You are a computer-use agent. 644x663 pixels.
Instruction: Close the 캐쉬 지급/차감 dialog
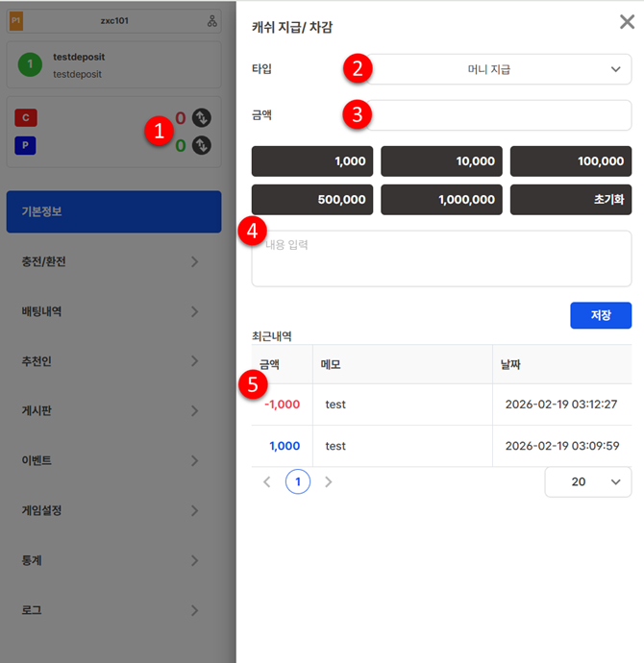point(627,22)
